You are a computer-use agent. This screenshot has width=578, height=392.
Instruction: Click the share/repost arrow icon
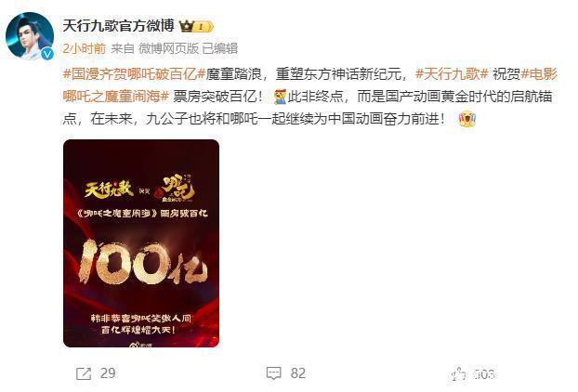pos(84,373)
